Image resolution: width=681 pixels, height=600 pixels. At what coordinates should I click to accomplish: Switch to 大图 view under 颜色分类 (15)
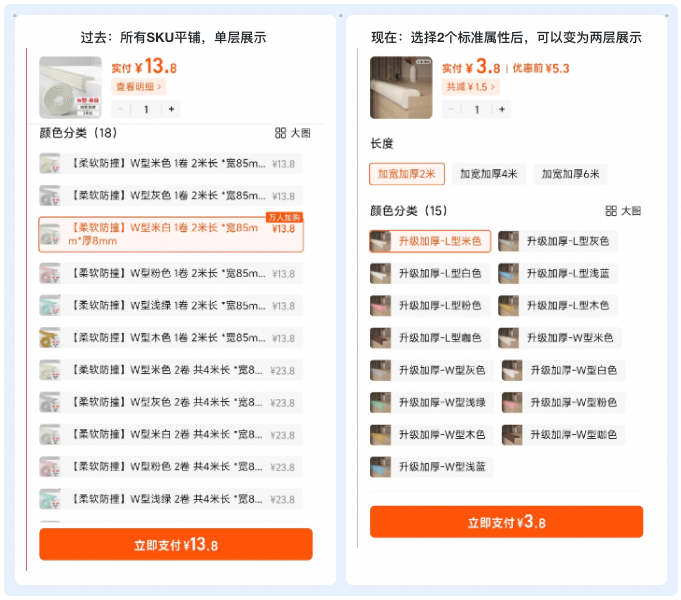click(623, 211)
